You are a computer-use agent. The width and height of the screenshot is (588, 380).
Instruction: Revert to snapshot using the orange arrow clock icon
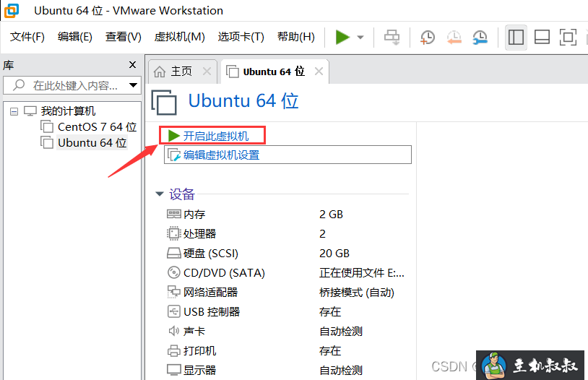[x=454, y=38]
